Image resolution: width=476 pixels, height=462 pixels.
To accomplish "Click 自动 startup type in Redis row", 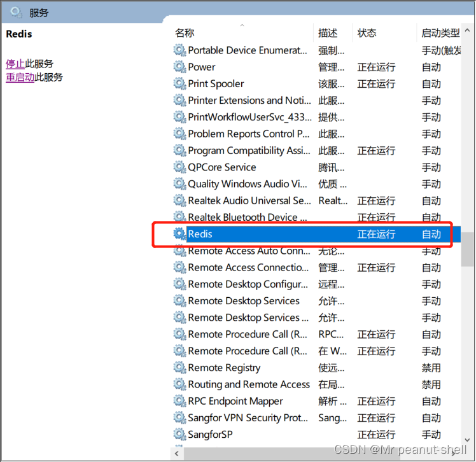I will [x=431, y=234].
